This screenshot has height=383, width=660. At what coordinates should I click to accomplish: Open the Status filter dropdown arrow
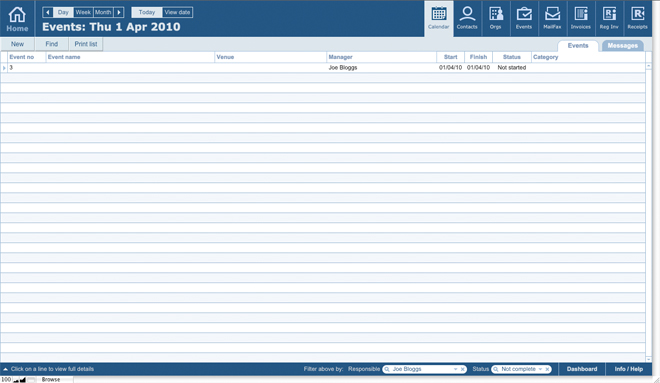click(540, 369)
